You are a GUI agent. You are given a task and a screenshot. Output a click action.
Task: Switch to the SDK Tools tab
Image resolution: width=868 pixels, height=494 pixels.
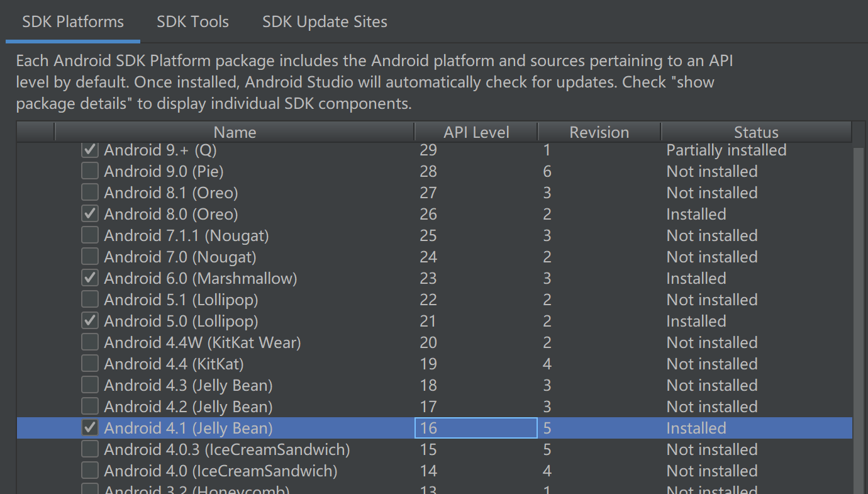pyautogui.click(x=192, y=22)
